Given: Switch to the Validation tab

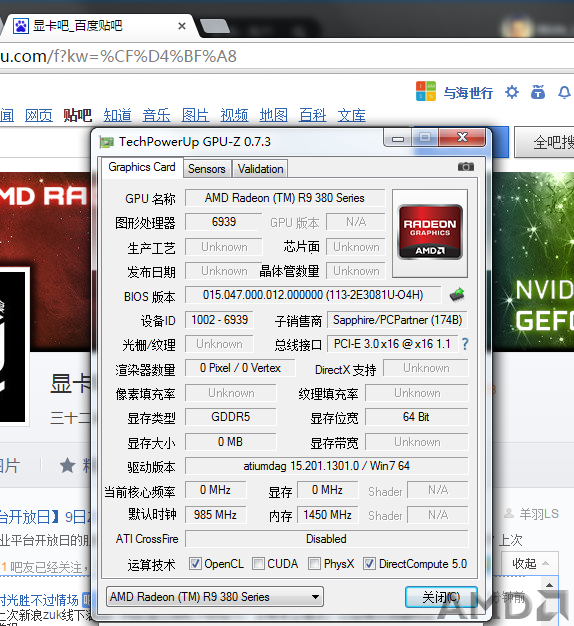Looking at the screenshot, I should (x=260, y=169).
